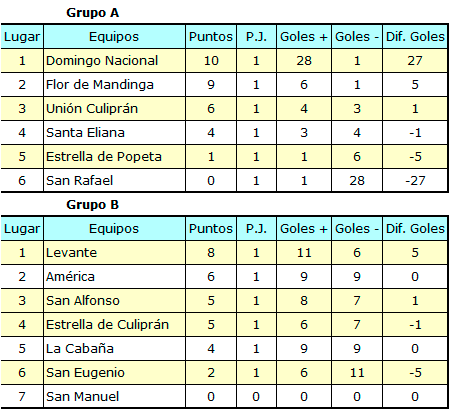The height and width of the screenshot is (409, 449).
Task: Click the Grupo B title
Action: [92, 205]
